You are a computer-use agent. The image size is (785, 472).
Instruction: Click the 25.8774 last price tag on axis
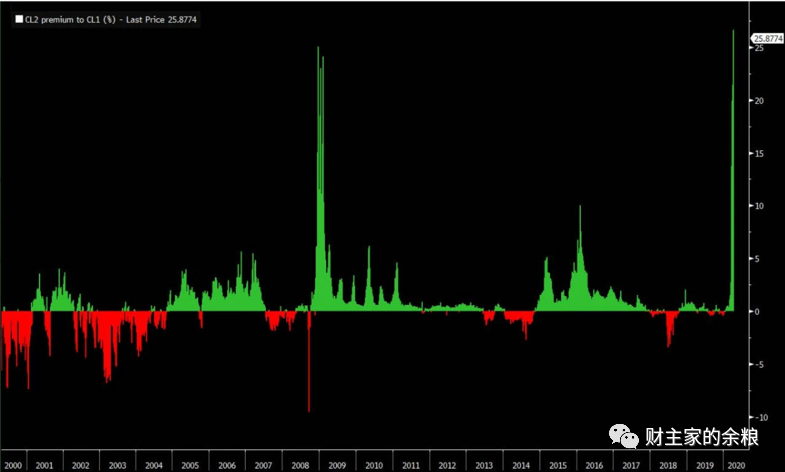(x=768, y=39)
